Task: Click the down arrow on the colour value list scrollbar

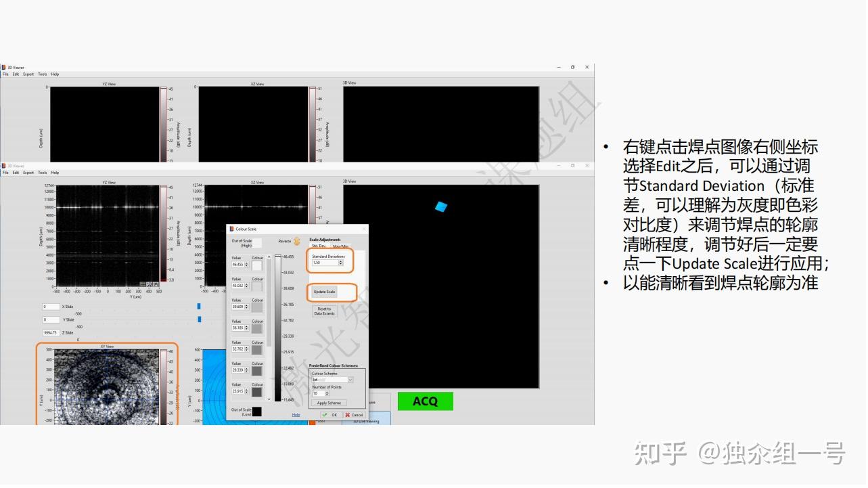Action: click(269, 399)
